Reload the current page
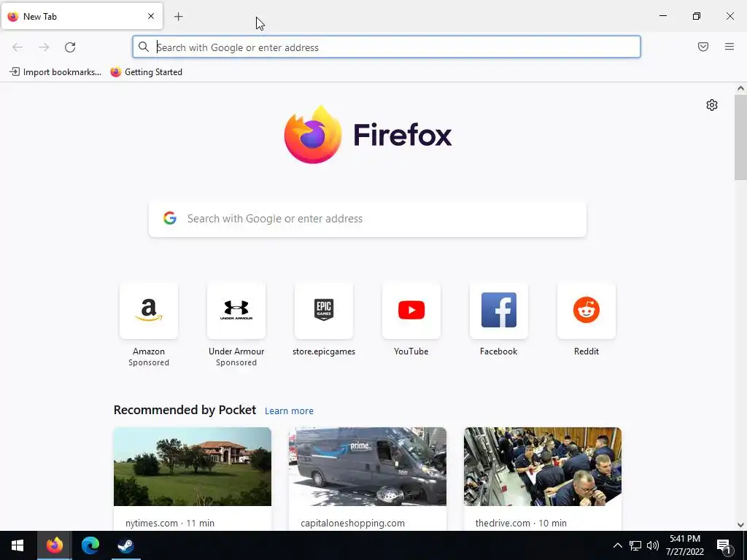This screenshot has height=560, width=747. click(x=70, y=47)
